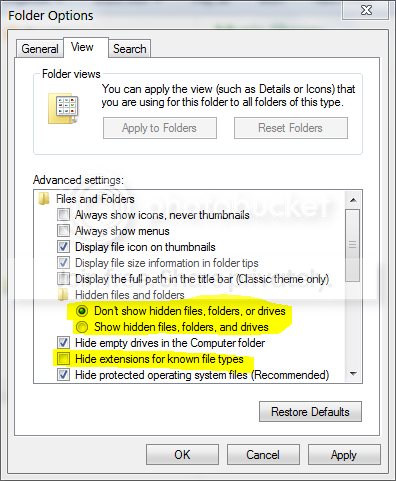Viewport: 396px width, 481px height.
Task: Open the Search tab
Action: tap(130, 49)
